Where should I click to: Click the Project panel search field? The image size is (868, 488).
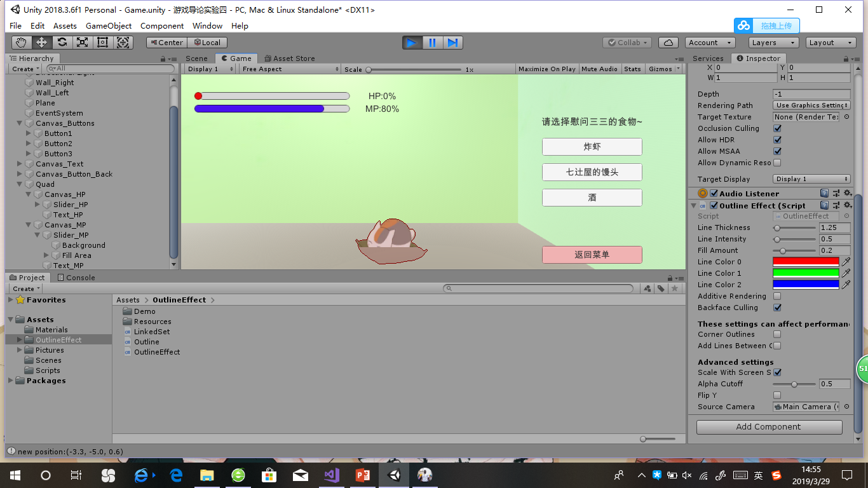(x=540, y=288)
